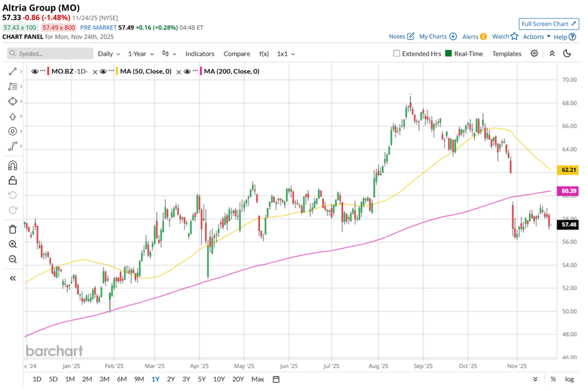Click the lock drawings icon
Image resolution: width=588 pixels, height=391 pixels.
click(13, 181)
